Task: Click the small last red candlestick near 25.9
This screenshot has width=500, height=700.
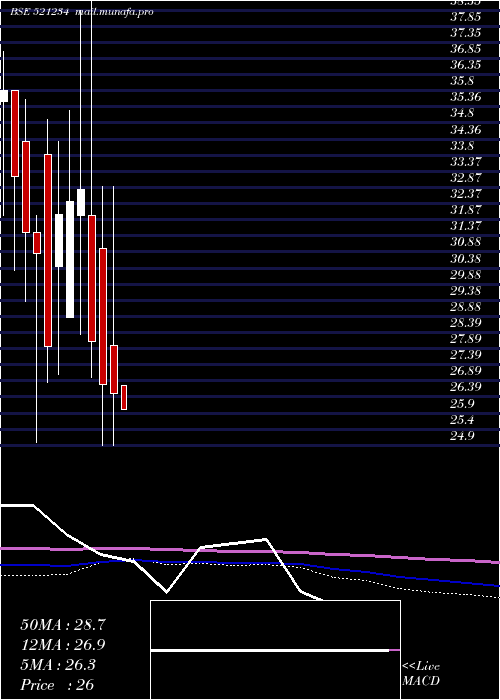Action: tap(124, 397)
